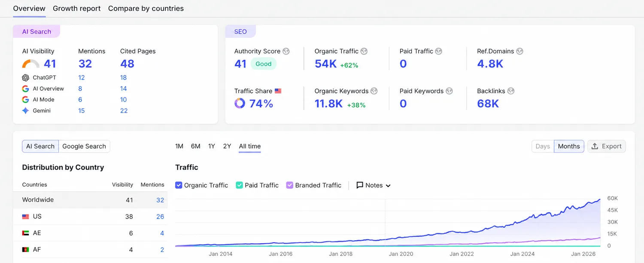
Task: Click the AF mentions count 2
Action: (x=162, y=250)
